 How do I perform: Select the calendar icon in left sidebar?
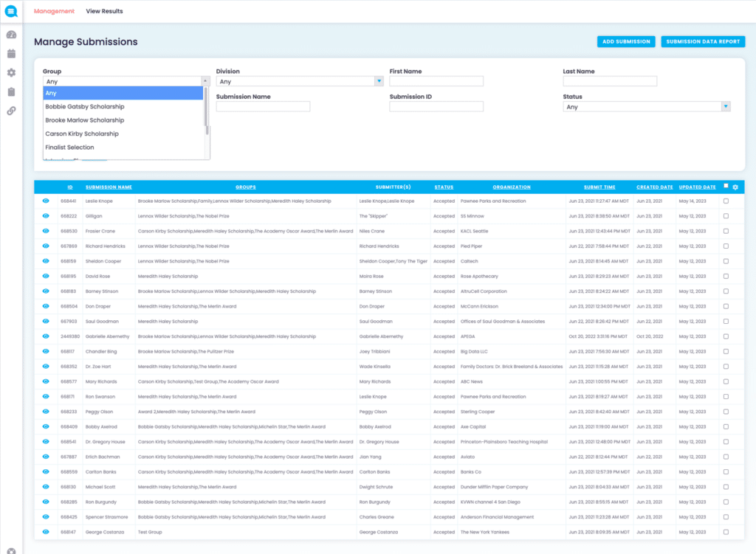(x=11, y=53)
